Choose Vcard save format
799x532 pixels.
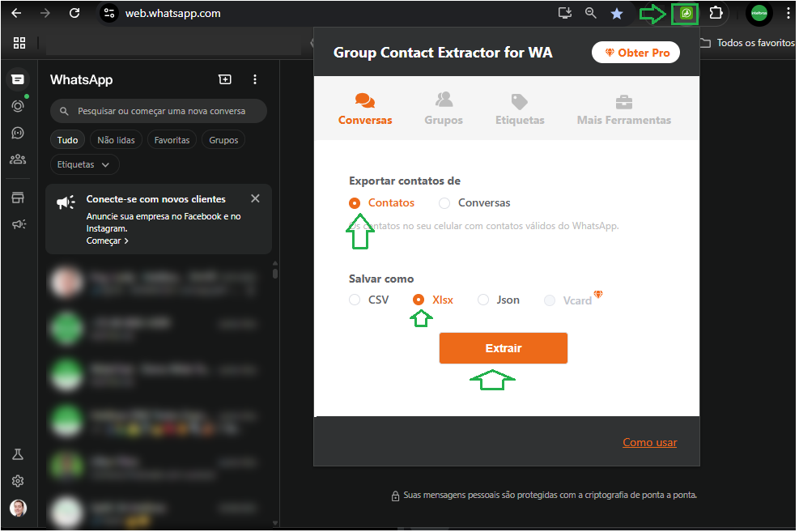550,300
